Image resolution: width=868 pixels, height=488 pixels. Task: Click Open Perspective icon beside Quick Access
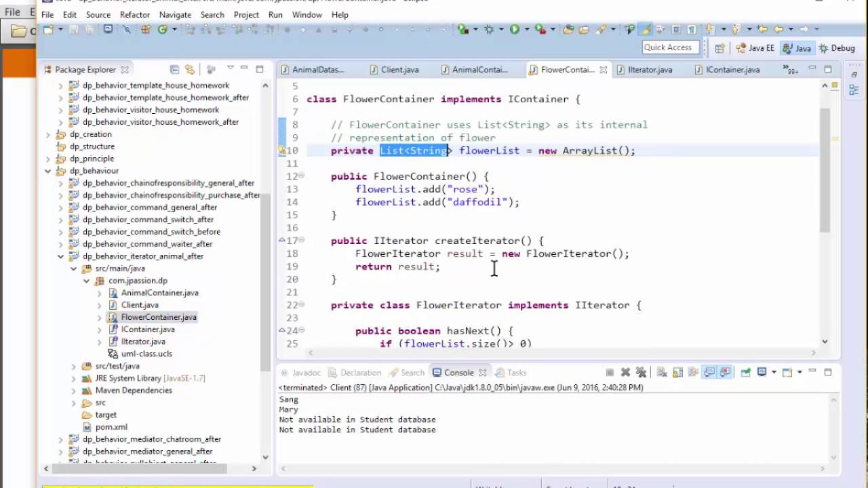point(719,48)
